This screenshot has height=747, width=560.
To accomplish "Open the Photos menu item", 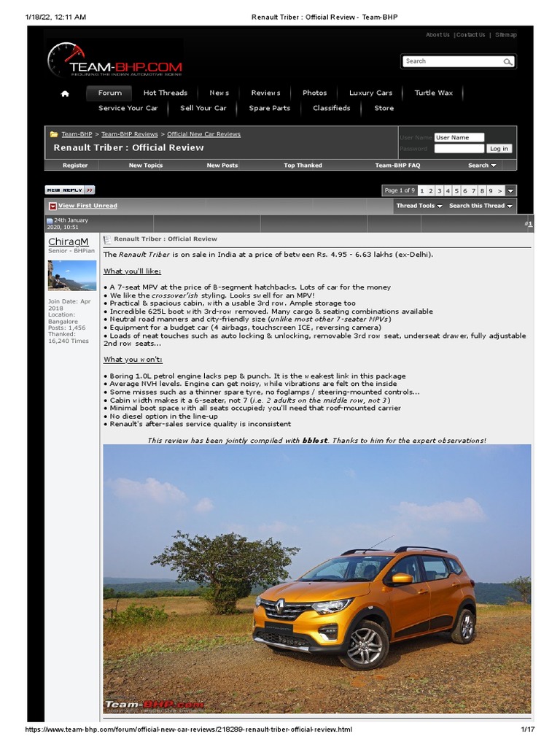I will click(315, 93).
